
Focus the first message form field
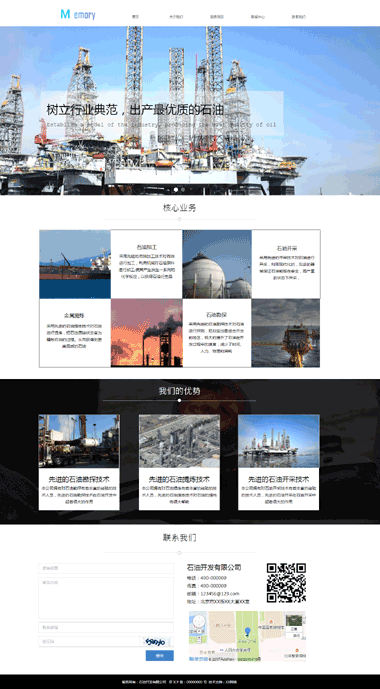(x=106, y=568)
